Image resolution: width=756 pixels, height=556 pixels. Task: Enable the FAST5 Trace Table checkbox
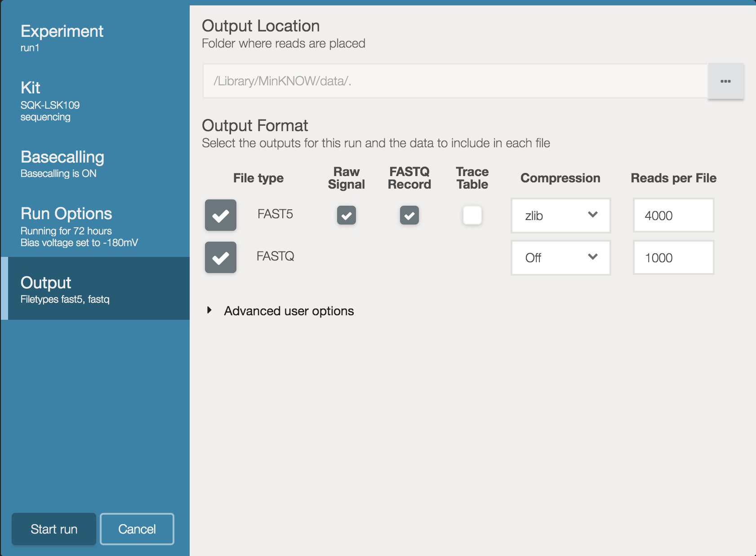[x=472, y=216]
